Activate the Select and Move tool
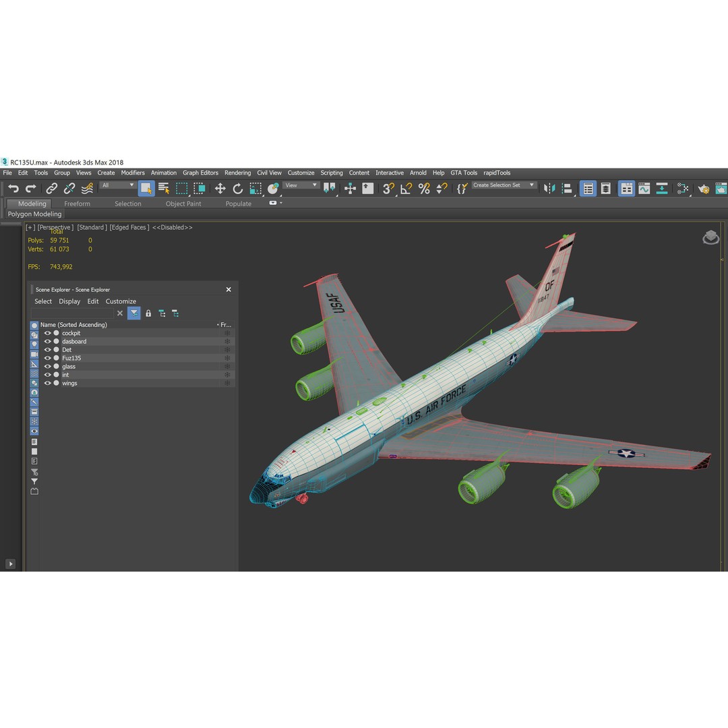728x728 pixels. pyautogui.click(x=220, y=189)
